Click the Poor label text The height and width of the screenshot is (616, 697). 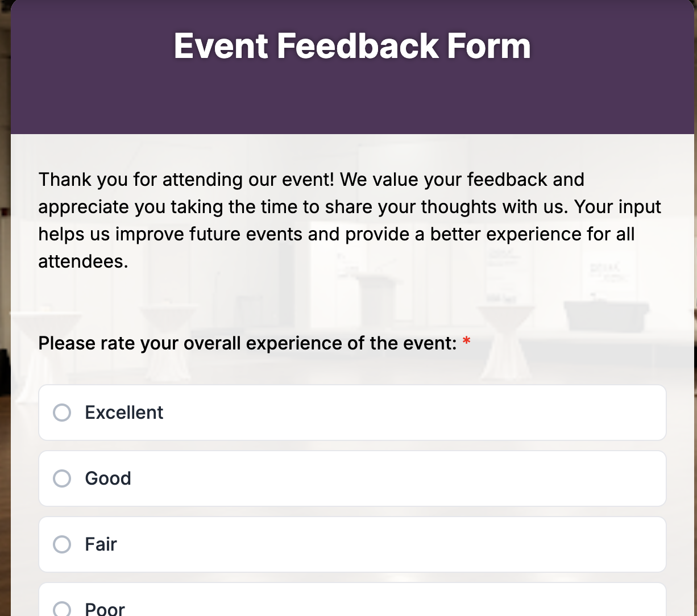point(105,609)
